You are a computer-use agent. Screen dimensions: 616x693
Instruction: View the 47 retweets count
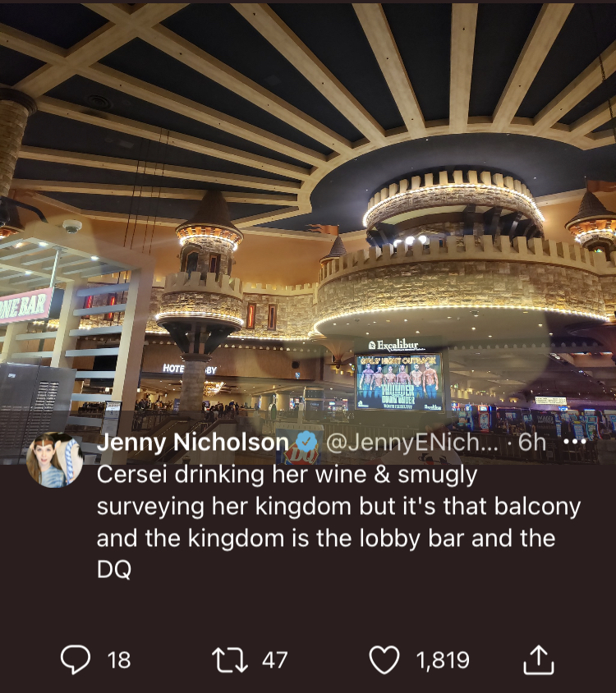click(274, 660)
